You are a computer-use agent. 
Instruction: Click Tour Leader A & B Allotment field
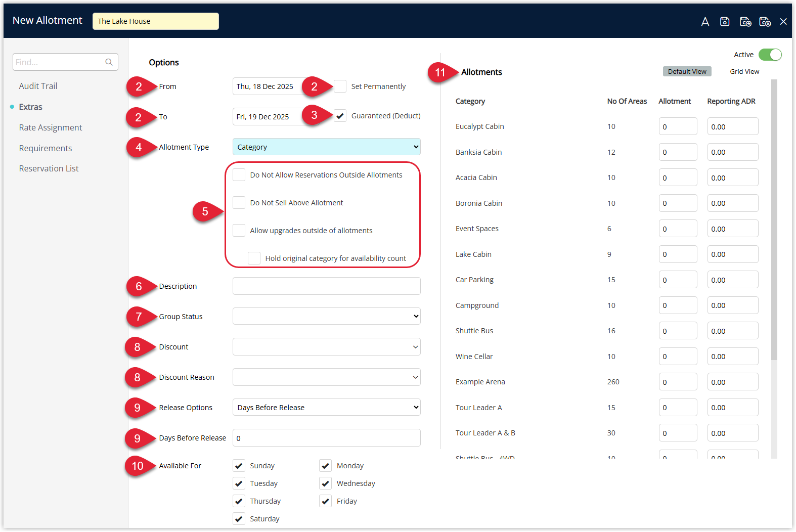pyautogui.click(x=678, y=433)
